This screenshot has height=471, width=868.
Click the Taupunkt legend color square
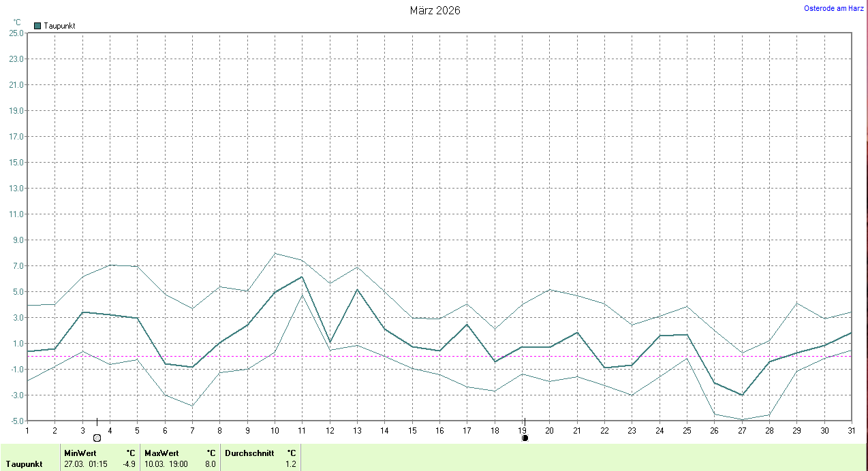point(37,26)
